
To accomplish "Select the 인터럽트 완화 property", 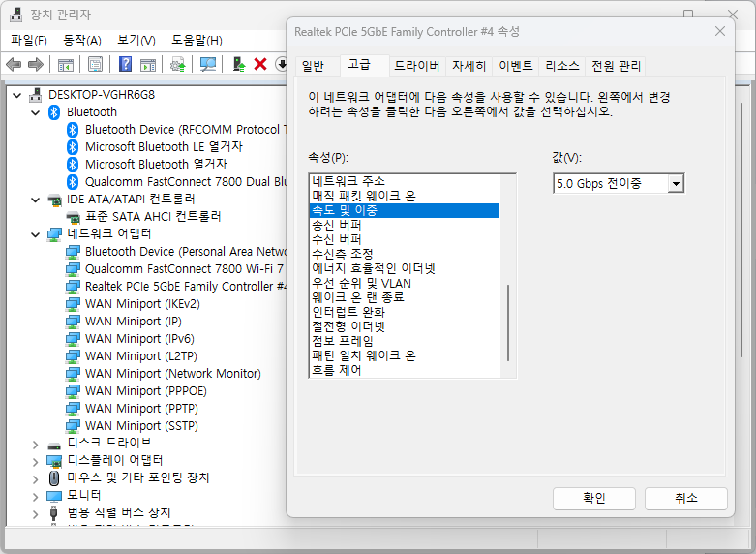I will click(404, 312).
